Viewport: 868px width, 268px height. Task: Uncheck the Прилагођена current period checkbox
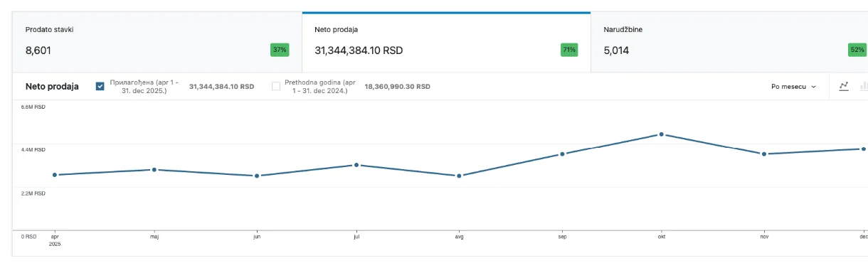(x=100, y=86)
